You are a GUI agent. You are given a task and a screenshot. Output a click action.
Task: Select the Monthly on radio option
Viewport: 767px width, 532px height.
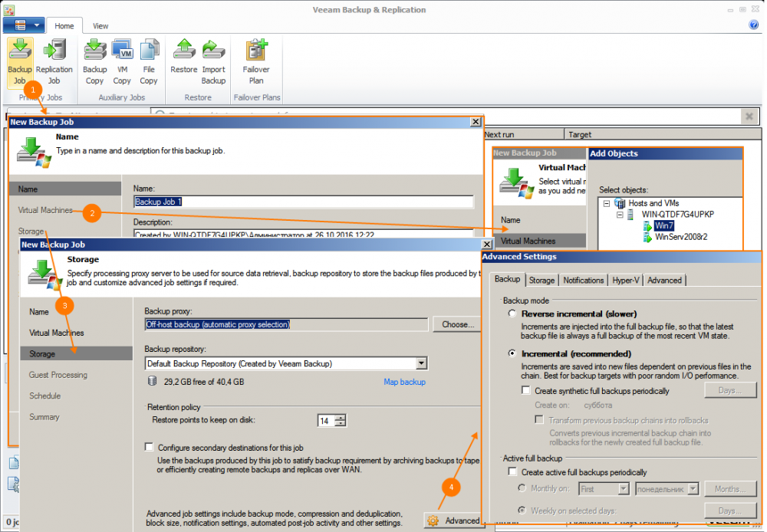click(522, 488)
